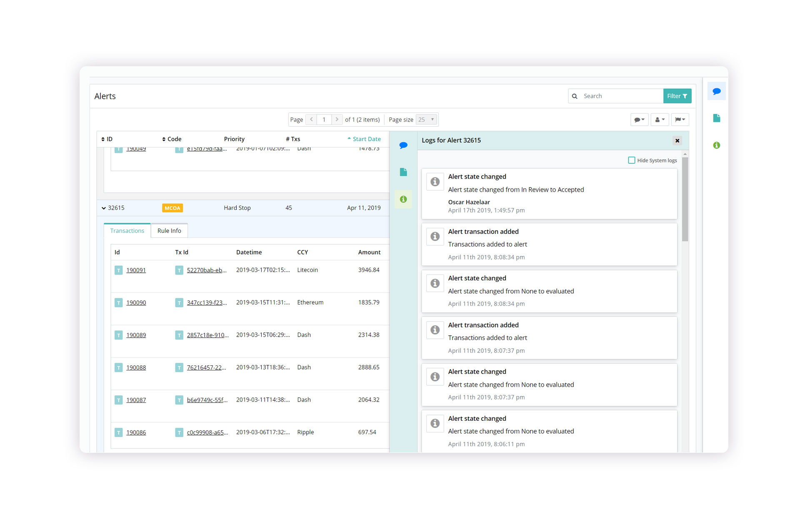This screenshot has width=800, height=532.
Task: Click T icon beside Tx Id 2857c18e-910
Action: (x=179, y=335)
